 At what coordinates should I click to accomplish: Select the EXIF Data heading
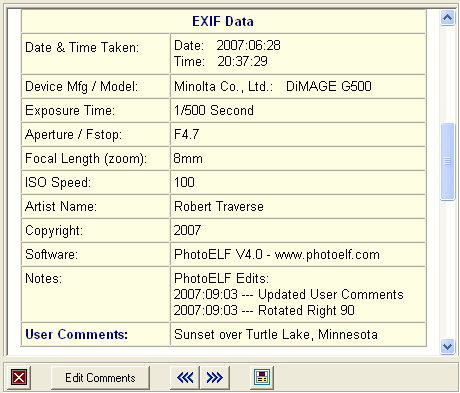click(223, 21)
